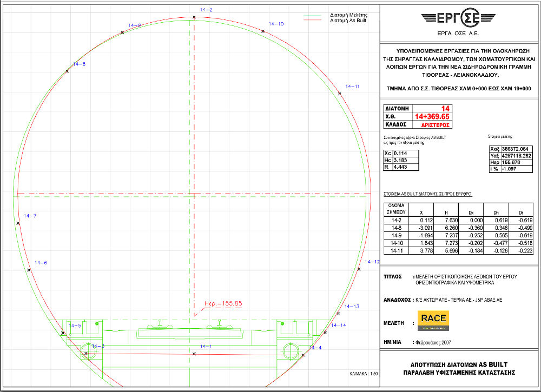Select blue point label 14-3
Image resolution: width=541 pixels, height=392 pixels.
click(98, 346)
